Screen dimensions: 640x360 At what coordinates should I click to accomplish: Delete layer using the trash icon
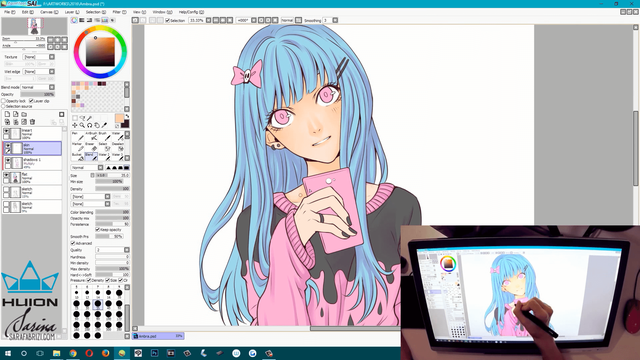pos(32,122)
